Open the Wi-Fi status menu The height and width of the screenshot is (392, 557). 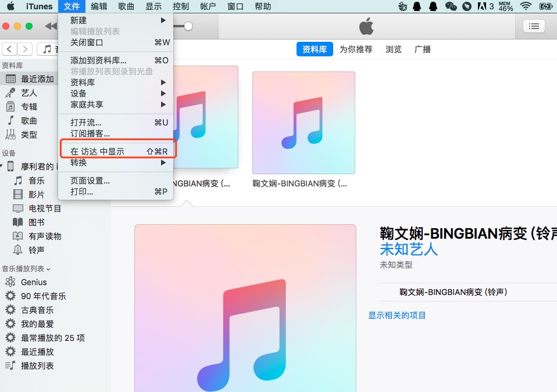(x=526, y=6)
